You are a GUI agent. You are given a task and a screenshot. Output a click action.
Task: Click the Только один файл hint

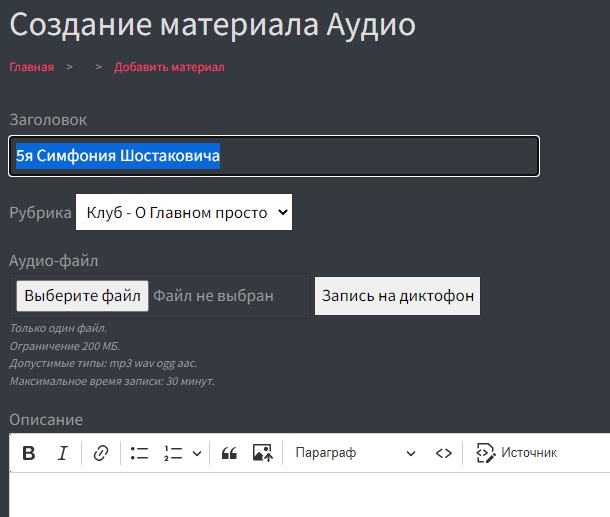[58, 328]
